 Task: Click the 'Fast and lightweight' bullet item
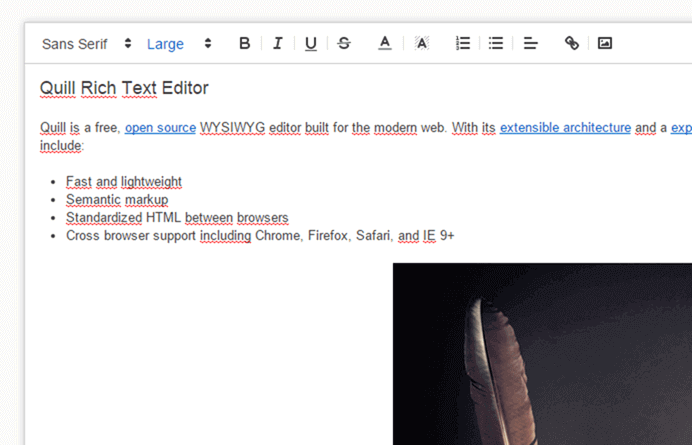[x=124, y=181]
